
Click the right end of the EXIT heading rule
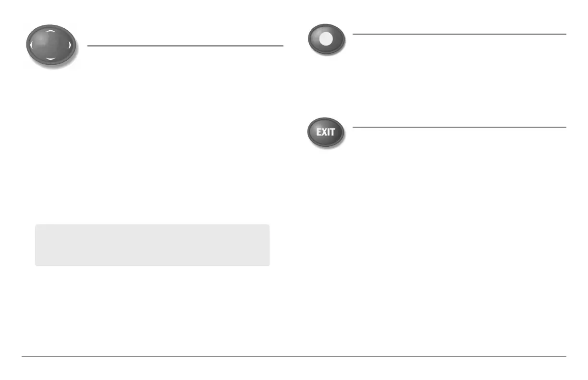point(564,127)
